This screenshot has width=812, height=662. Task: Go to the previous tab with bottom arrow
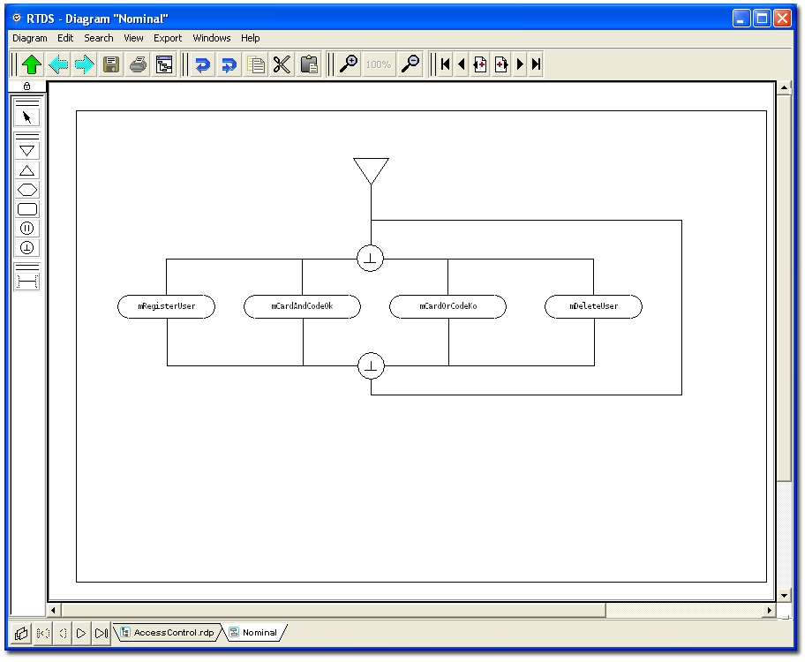point(63,633)
